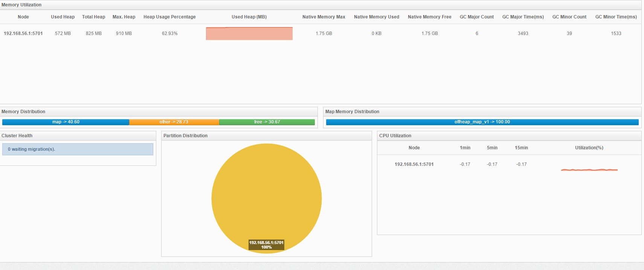Viewport: 644px width, 270px height.
Task: Click the 0 waiting migration(s) message
Action: 78,149
